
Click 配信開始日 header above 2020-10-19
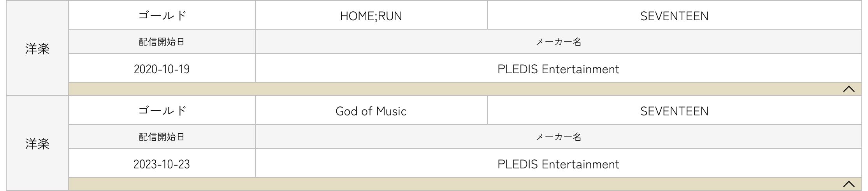pos(162,42)
